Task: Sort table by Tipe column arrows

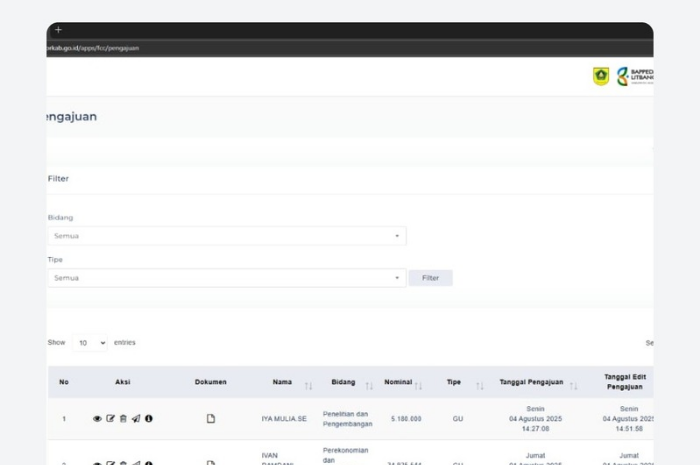Action: point(480,386)
